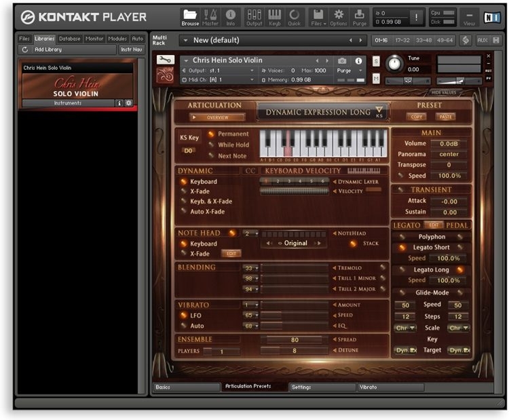Select Next Note keyswitch mode
The width and height of the screenshot is (509, 420).
pyautogui.click(x=211, y=156)
